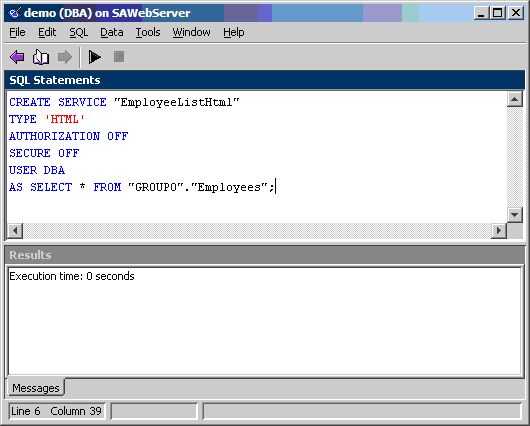530x426 pixels.
Task: Open the File menu
Action: click(17, 32)
